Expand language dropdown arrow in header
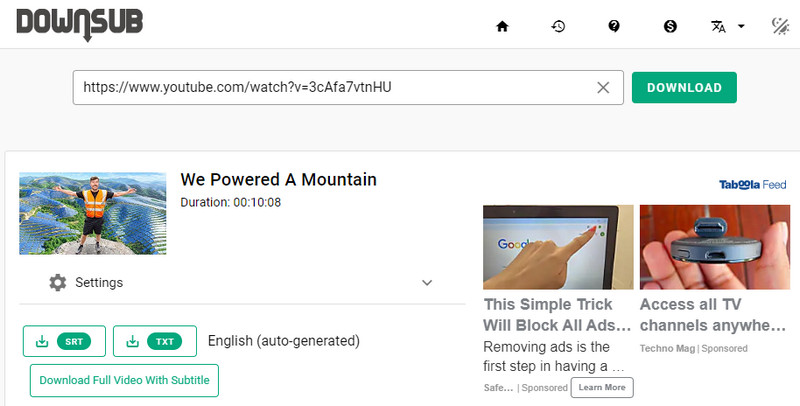 tap(741, 26)
